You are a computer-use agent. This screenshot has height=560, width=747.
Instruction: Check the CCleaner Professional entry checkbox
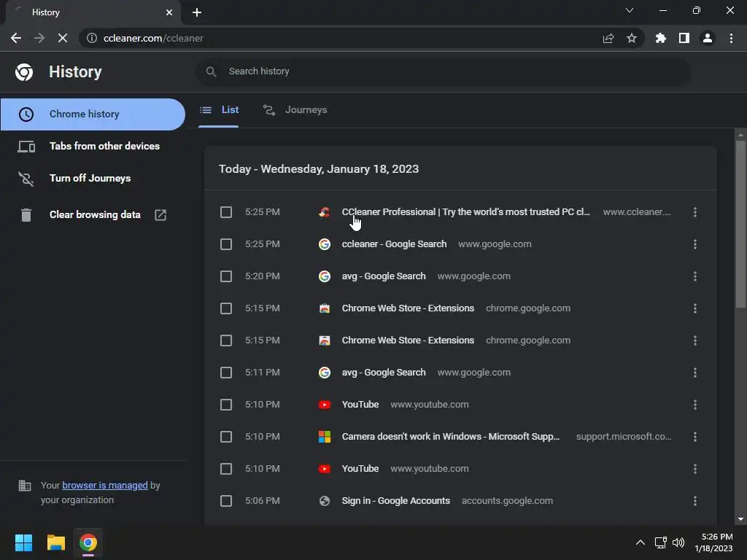point(226,212)
